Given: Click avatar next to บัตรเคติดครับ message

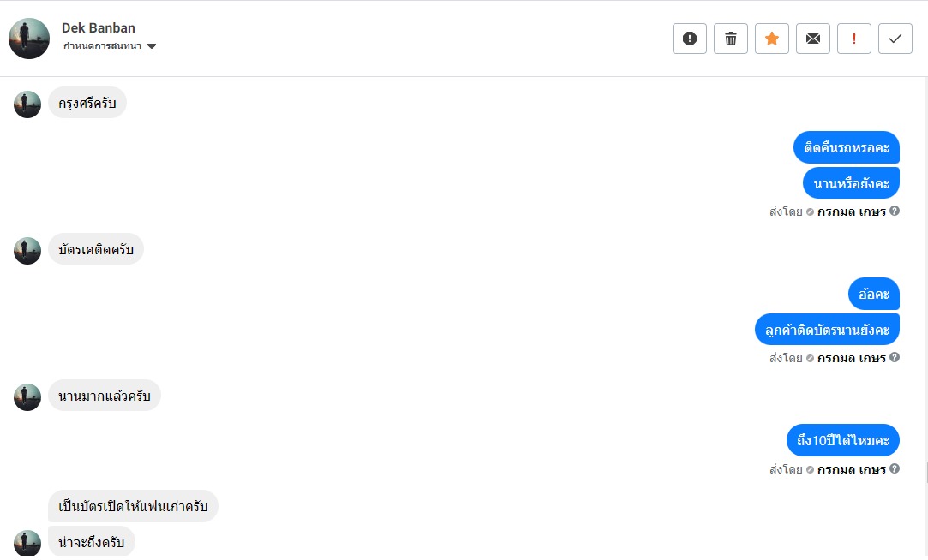Looking at the screenshot, I should (x=27, y=251).
